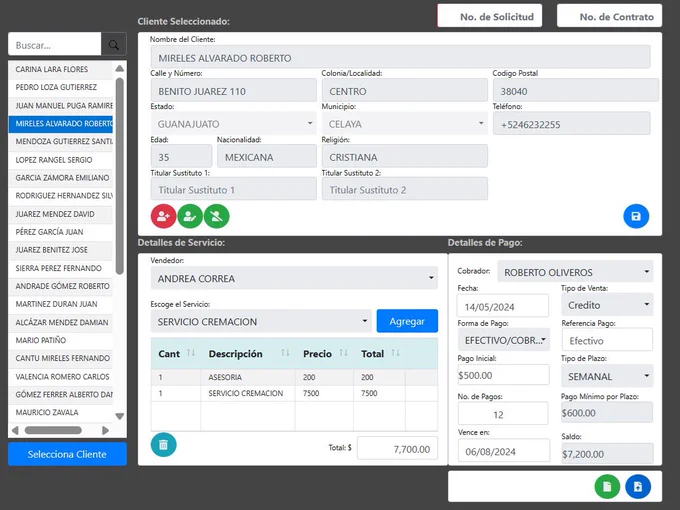Open the Cobrador ROBERTO OLIVEROS dropdown
Screen dimensions: 680x510
(x=575, y=272)
